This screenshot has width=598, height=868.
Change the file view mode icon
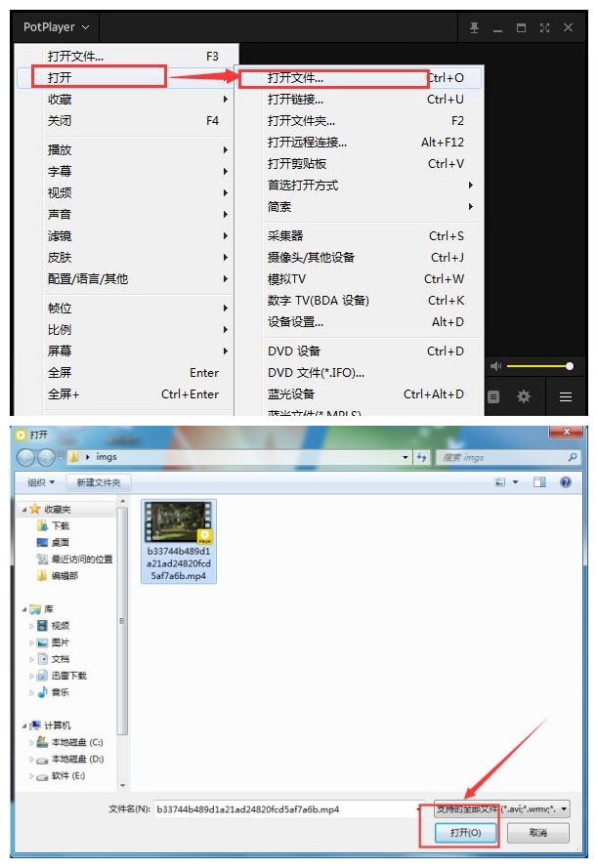(500, 482)
